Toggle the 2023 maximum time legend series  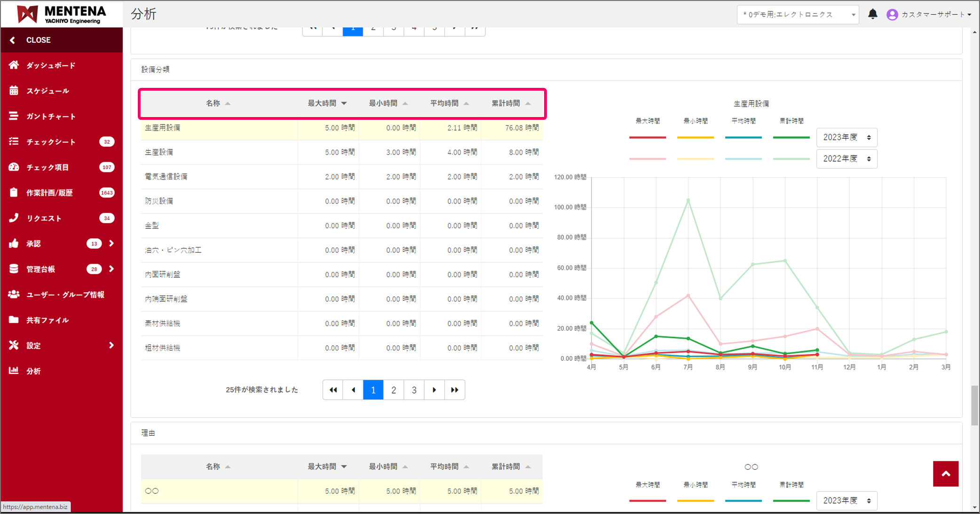647,137
